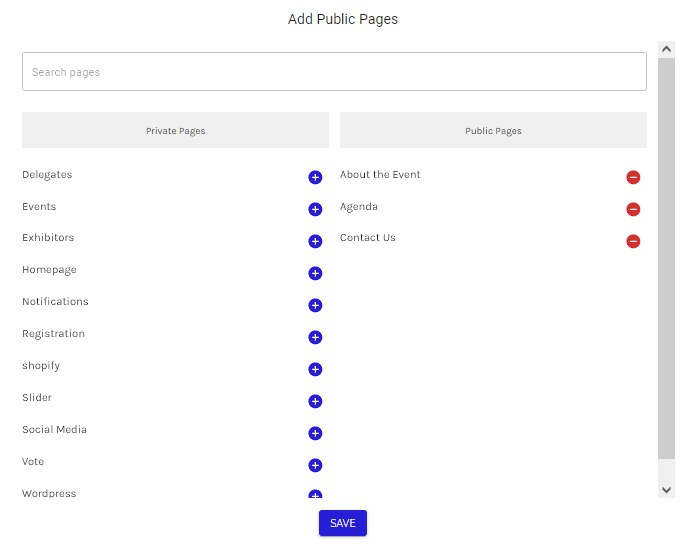Viewport: 688px width, 550px height.
Task: Add Delegates page with plus icon
Action: tap(315, 177)
